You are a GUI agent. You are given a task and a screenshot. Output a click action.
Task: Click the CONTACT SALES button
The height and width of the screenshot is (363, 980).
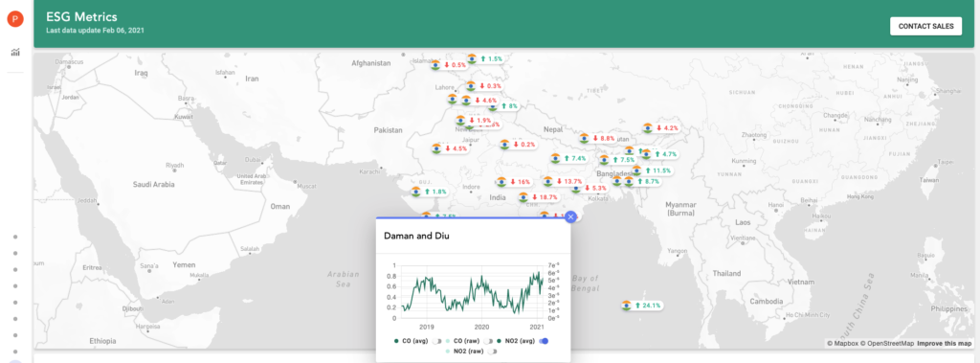point(925,26)
